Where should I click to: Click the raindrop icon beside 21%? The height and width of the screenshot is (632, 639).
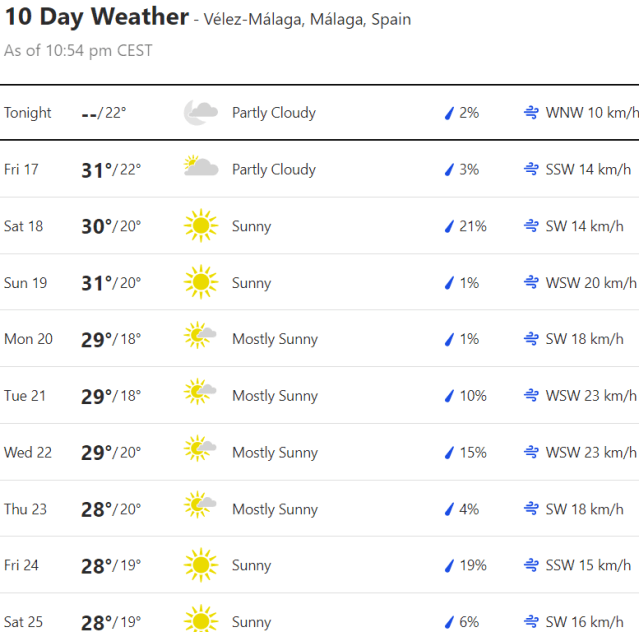449,226
